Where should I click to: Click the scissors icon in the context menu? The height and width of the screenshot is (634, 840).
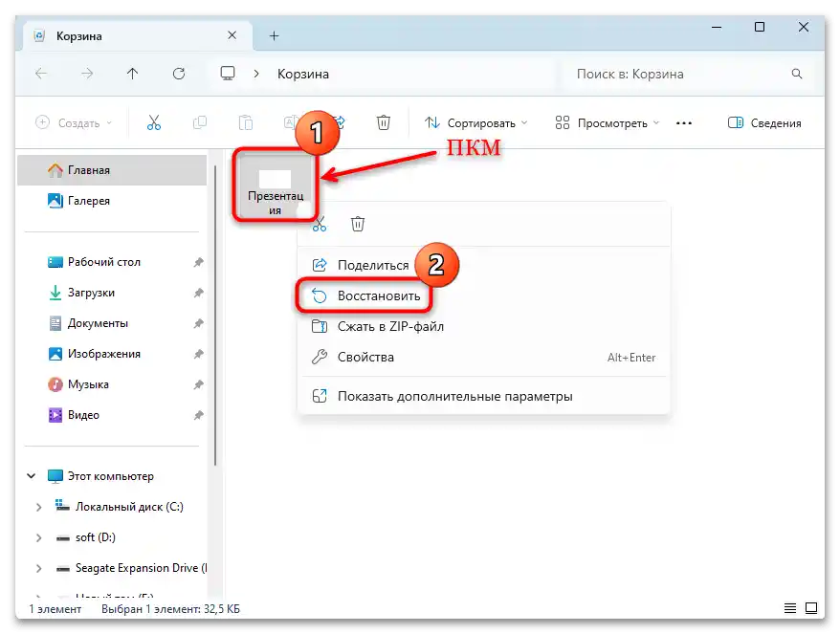click(x=319, y=223)
